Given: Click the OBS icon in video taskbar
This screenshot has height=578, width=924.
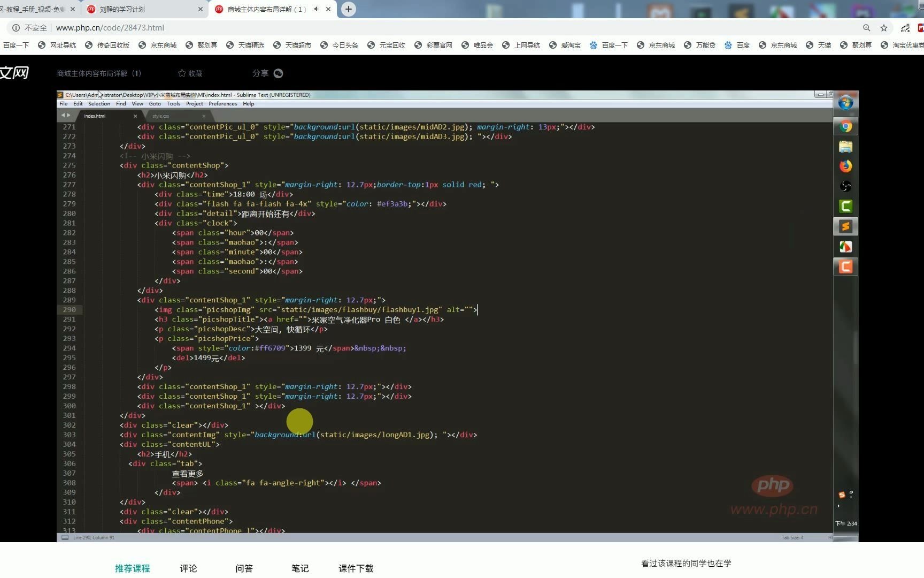Looking at the screenshot, I should [845, 186].
